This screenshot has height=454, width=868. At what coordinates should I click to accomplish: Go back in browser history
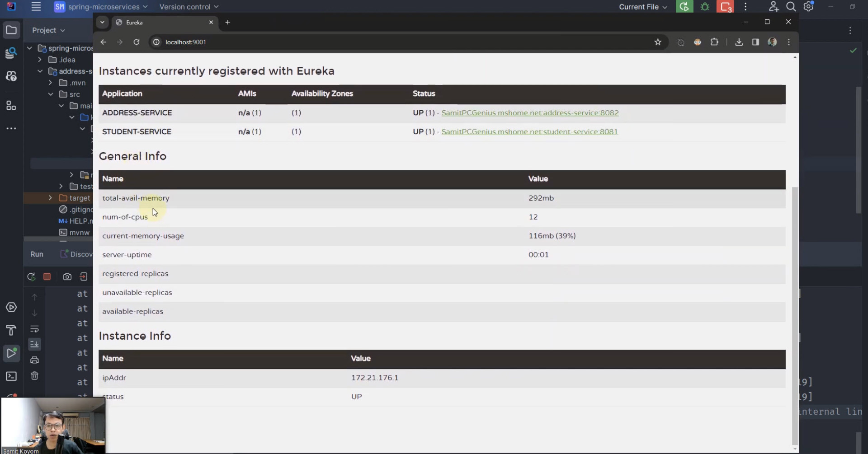104,42
